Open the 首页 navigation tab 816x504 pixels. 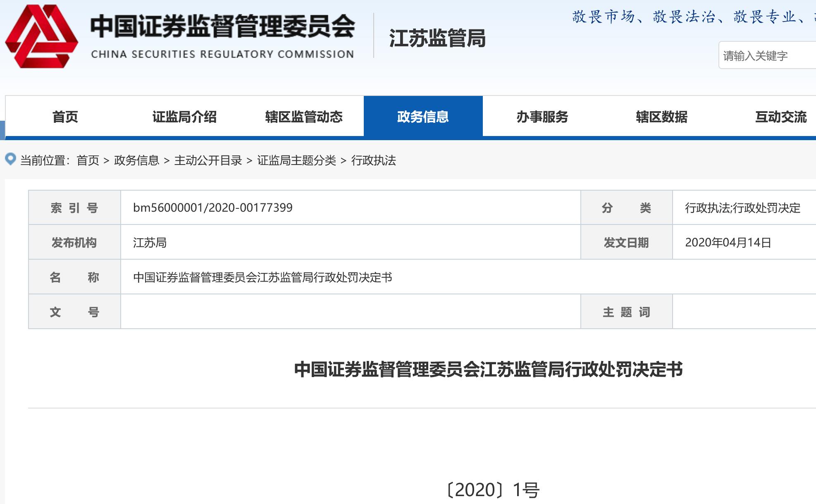65,117
